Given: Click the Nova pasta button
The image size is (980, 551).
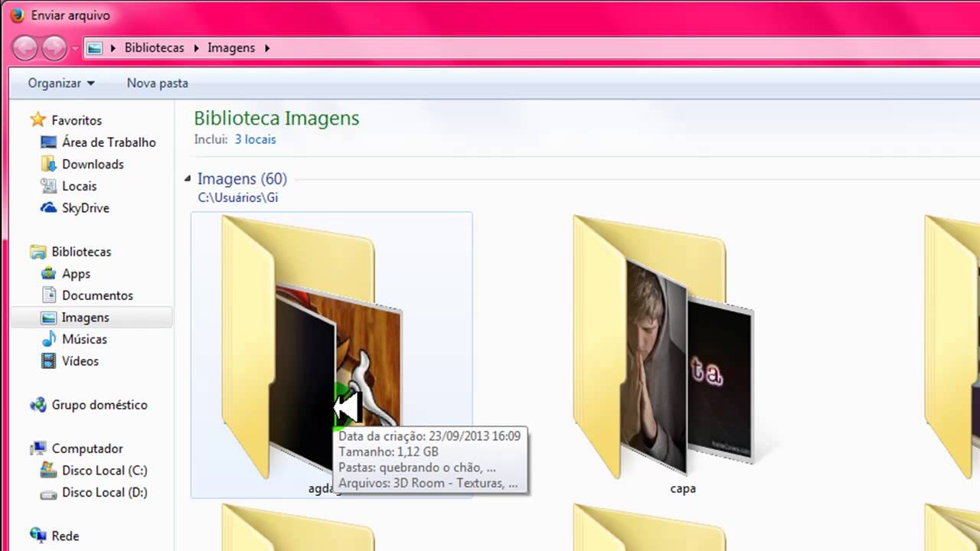Looking at the screenshot, I should coord(158,83).
